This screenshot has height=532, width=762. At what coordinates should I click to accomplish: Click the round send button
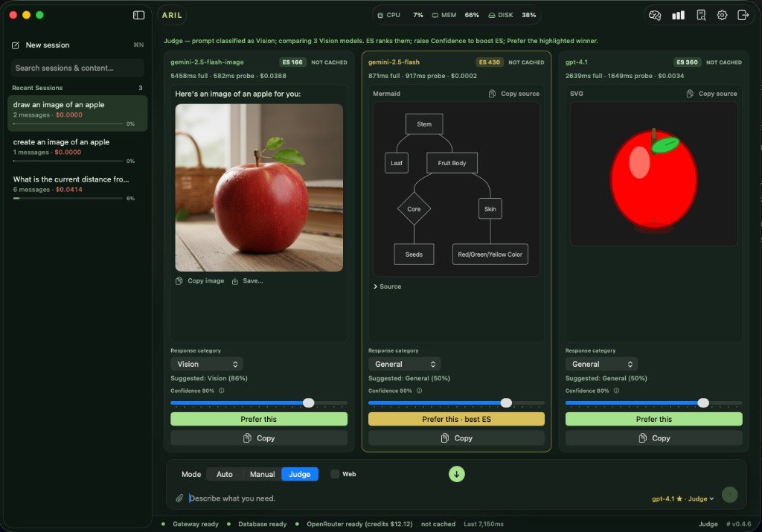(x=729, y=495)
